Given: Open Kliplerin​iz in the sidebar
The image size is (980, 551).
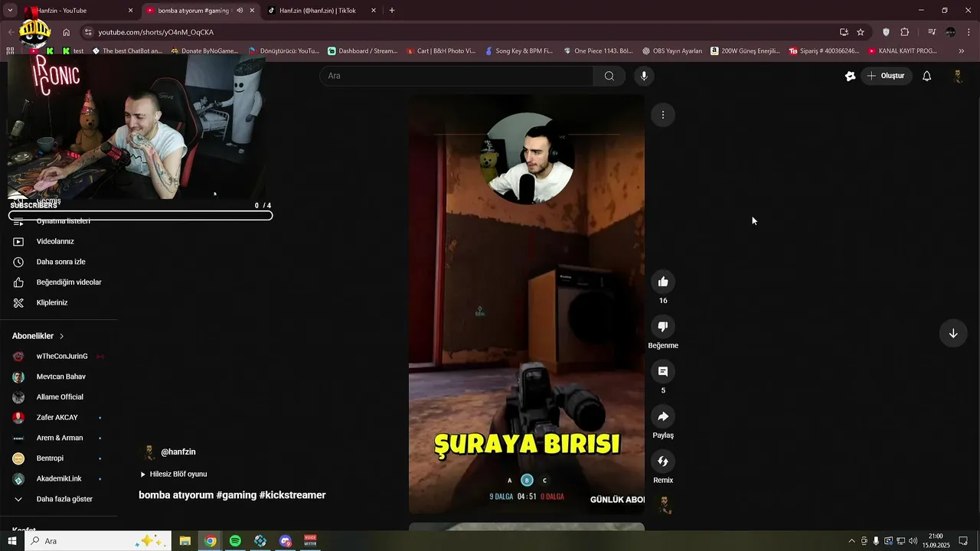Looking at the screenshot, I should pos(52,302).
